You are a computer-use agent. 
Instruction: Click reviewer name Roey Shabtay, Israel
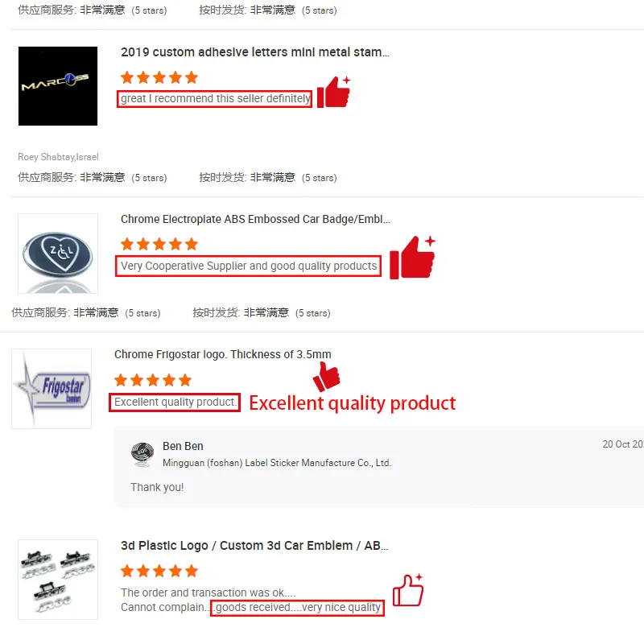pos(58,157)
